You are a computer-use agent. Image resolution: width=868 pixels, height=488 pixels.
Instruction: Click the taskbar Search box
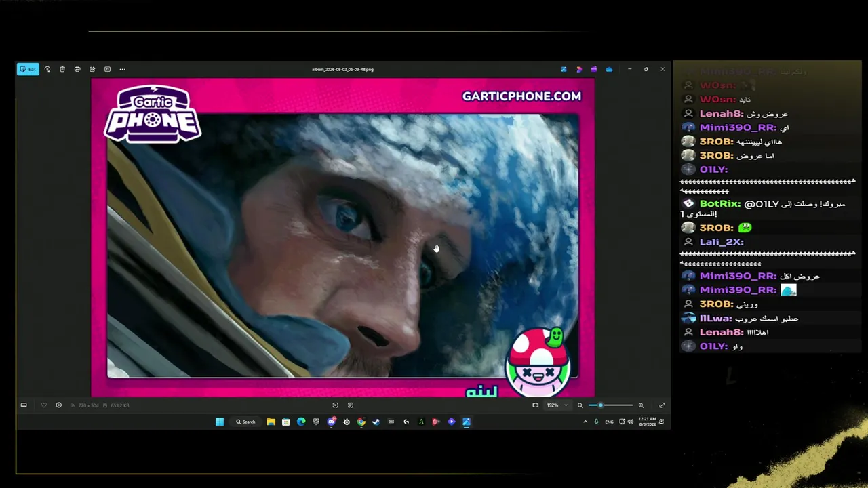coord(245,422)
